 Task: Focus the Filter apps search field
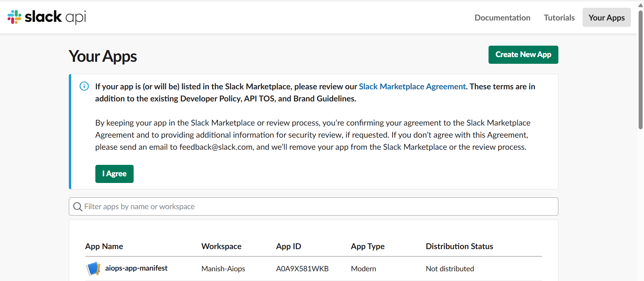click(313, 206)
